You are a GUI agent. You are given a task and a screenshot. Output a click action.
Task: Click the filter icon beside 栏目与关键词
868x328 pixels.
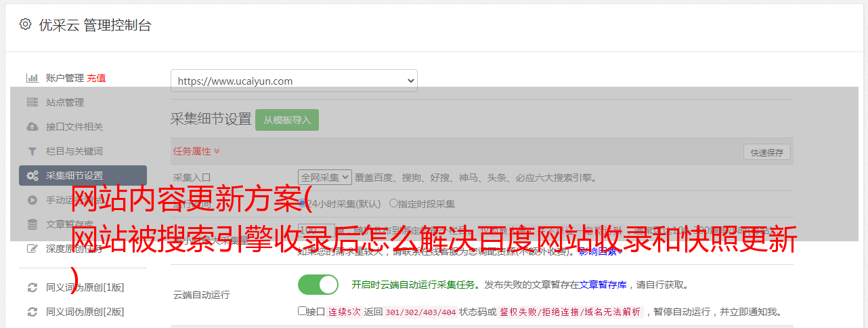pos(32,151)
